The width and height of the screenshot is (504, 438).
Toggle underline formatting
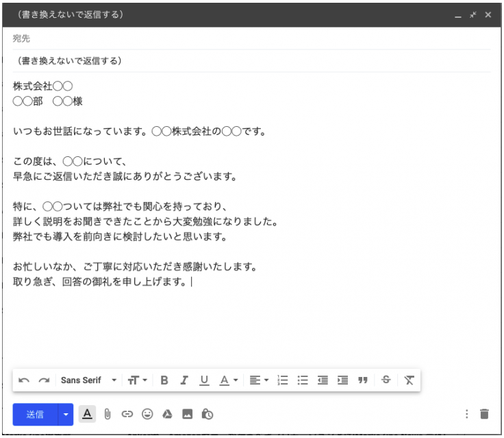(204, 380)
